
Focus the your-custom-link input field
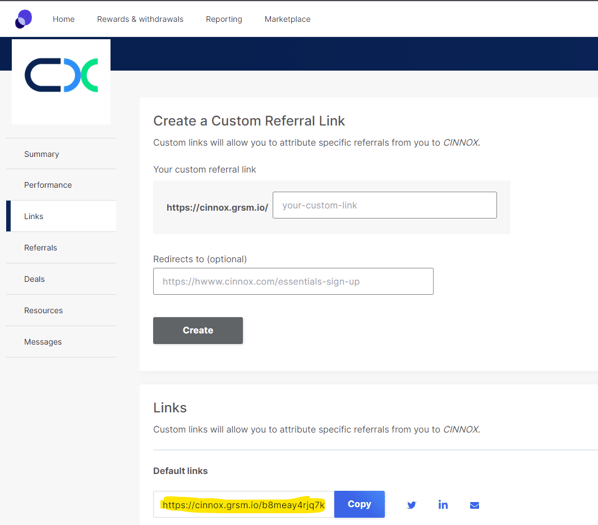tap(384, 205)
